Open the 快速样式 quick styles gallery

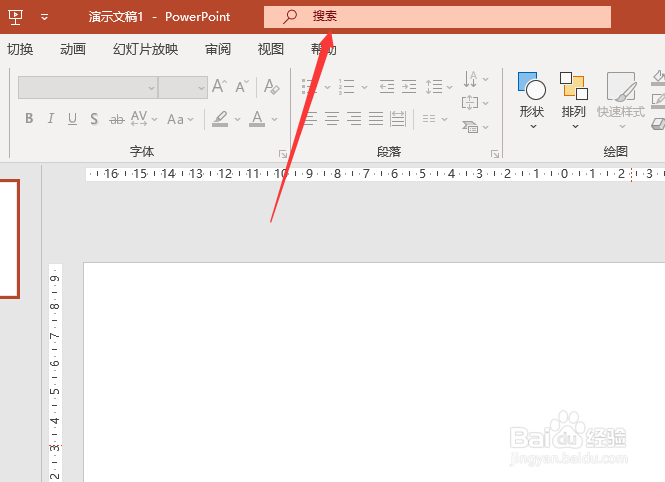point(621,101)
